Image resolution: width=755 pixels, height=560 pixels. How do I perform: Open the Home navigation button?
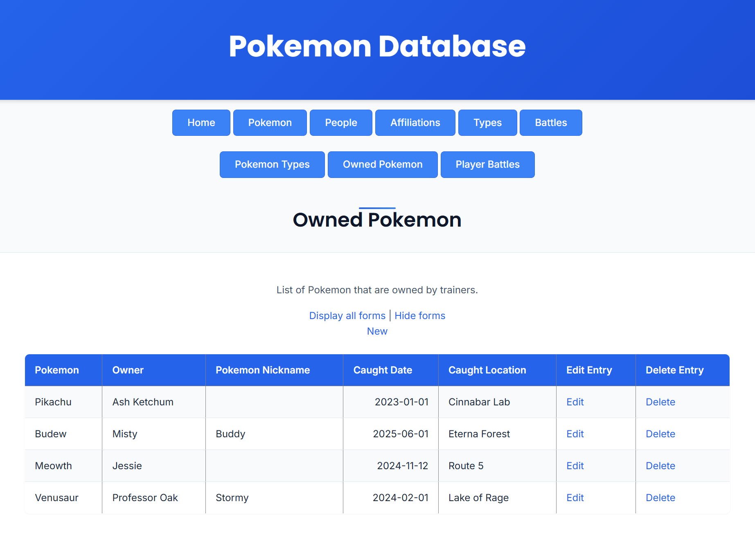coord(201,123)
